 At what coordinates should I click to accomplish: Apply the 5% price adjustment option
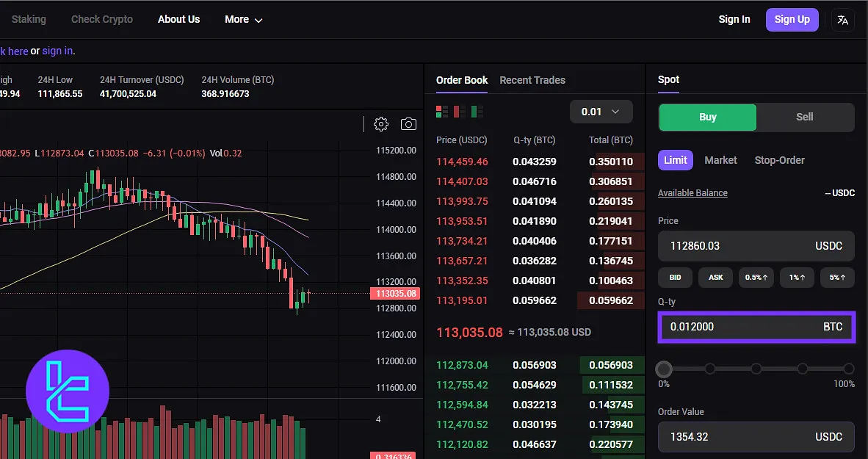pyautogui.click(x=836, y=277)
